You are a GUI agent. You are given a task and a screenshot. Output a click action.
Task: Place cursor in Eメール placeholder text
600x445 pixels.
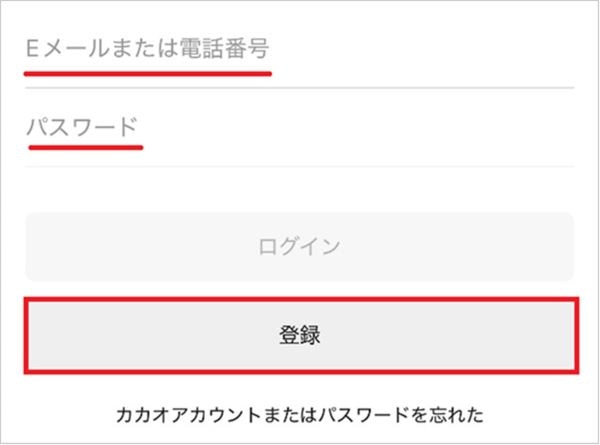pos(147,47)
